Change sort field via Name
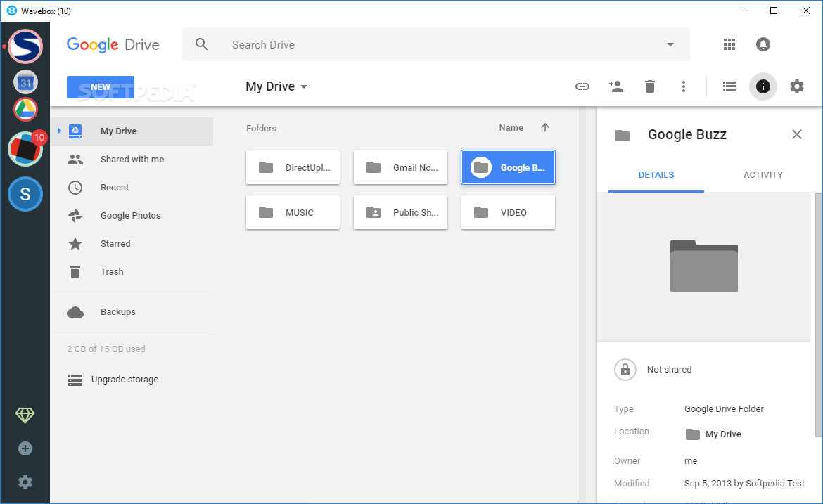The width and height of the screenshot is (823, 504). [x=511, y=127]
